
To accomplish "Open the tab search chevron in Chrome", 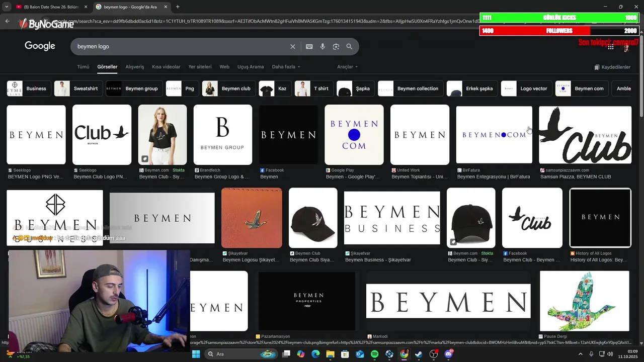I will point(7,7).
